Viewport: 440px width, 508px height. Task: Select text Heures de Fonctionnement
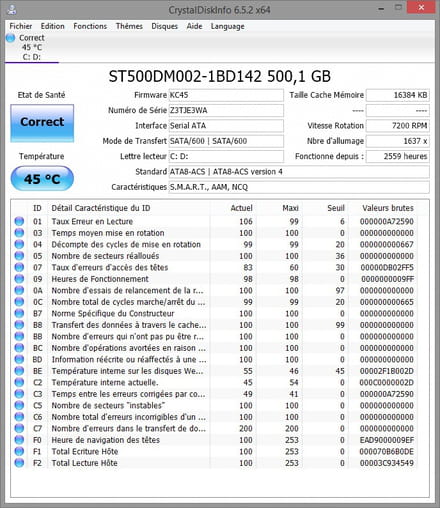[x=100, y=279]
